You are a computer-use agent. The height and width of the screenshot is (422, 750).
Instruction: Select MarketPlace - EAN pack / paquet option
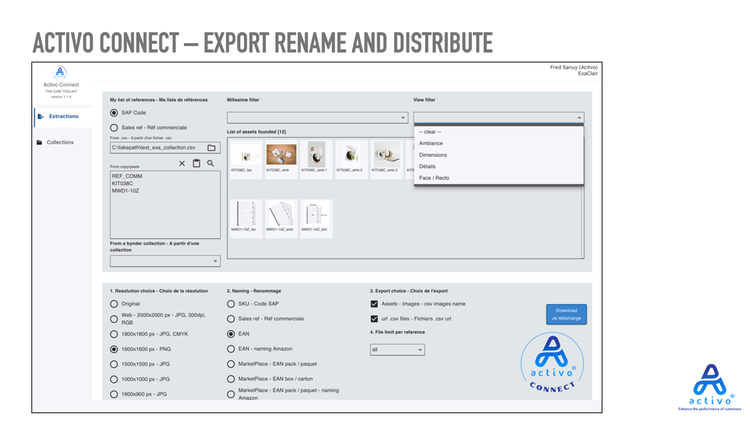(231, 364)
